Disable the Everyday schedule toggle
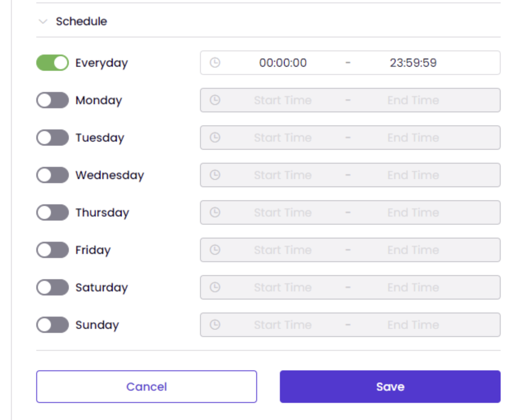 (53, 63)
